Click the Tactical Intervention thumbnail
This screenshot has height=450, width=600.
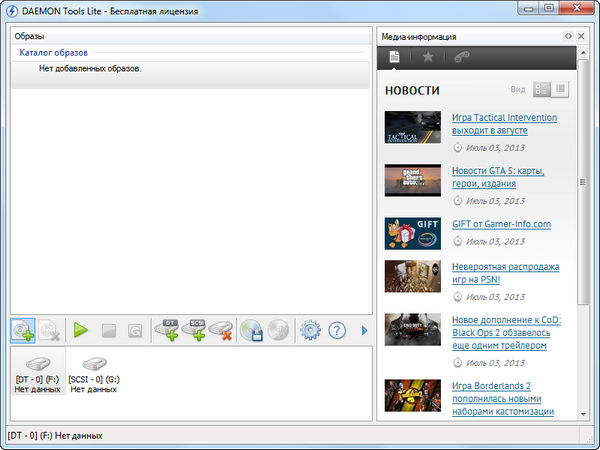pyautogui.click(x=412, y=127)
